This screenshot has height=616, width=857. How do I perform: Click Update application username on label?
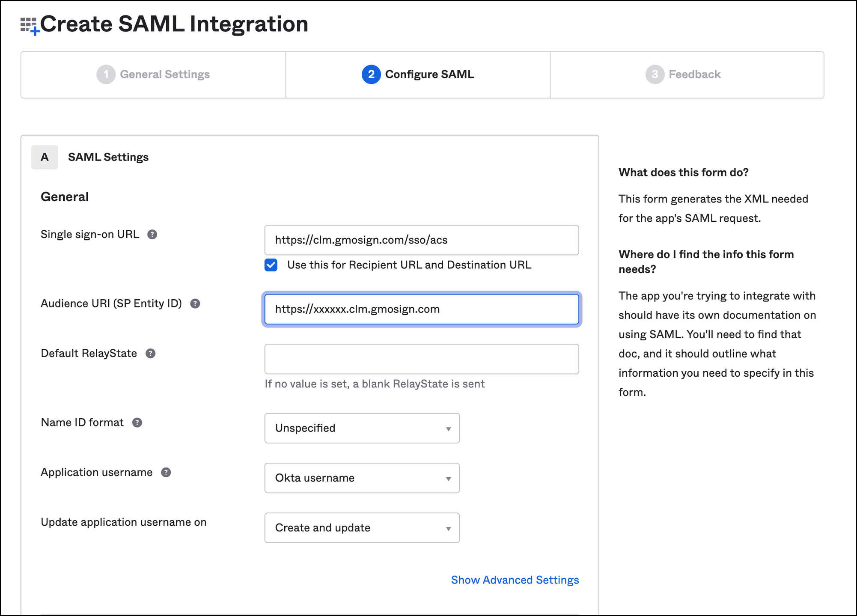(124, 522)
